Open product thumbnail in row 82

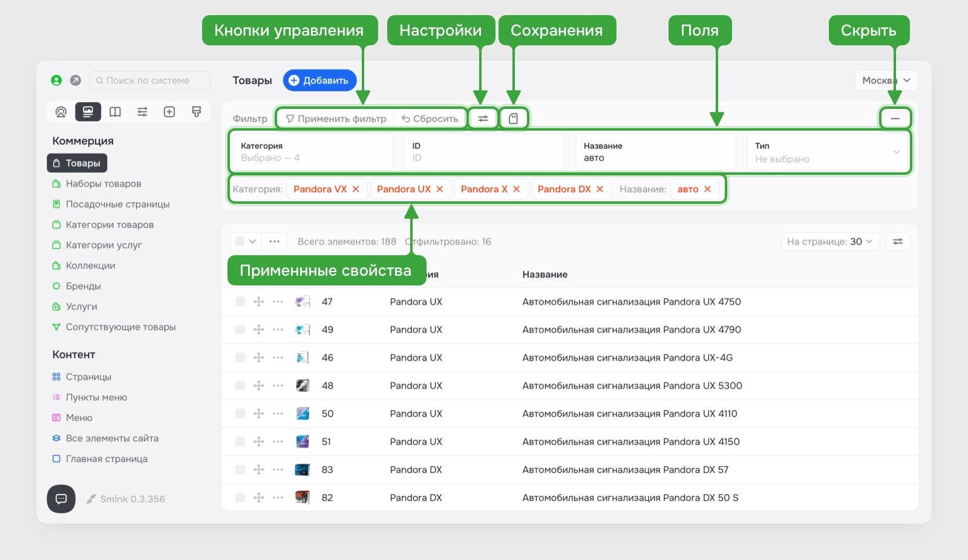point(302,498)
